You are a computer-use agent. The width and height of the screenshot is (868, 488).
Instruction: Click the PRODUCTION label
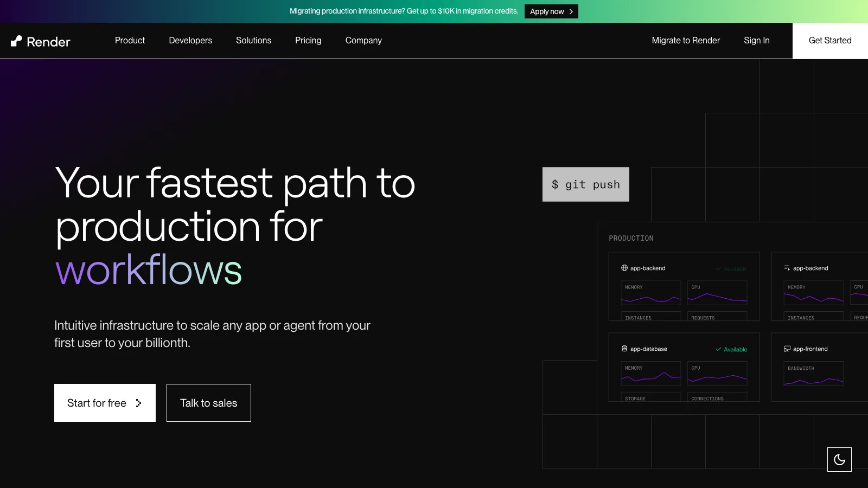(x=631, y=238)
